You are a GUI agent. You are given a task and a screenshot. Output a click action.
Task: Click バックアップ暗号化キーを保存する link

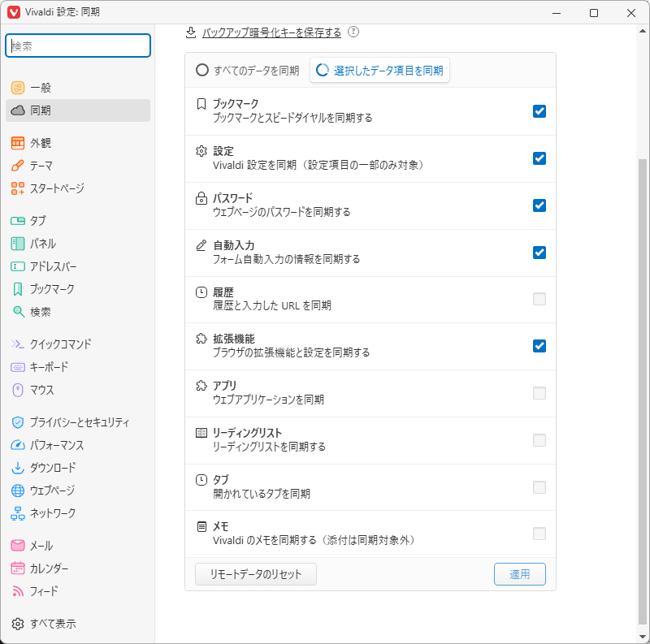tap(271, 32)
